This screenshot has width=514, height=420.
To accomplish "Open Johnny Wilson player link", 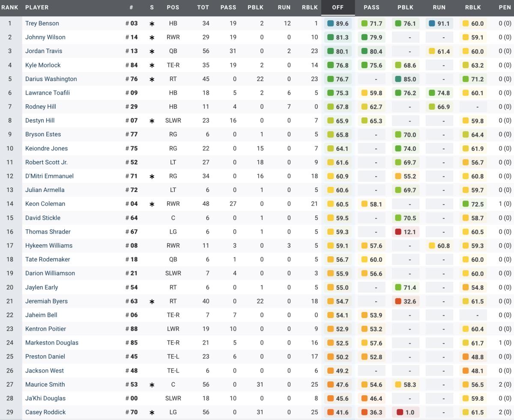I will coord(45,37).
